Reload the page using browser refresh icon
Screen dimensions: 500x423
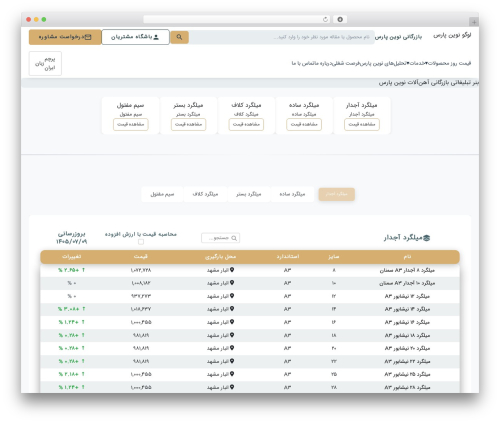(325, 19)
